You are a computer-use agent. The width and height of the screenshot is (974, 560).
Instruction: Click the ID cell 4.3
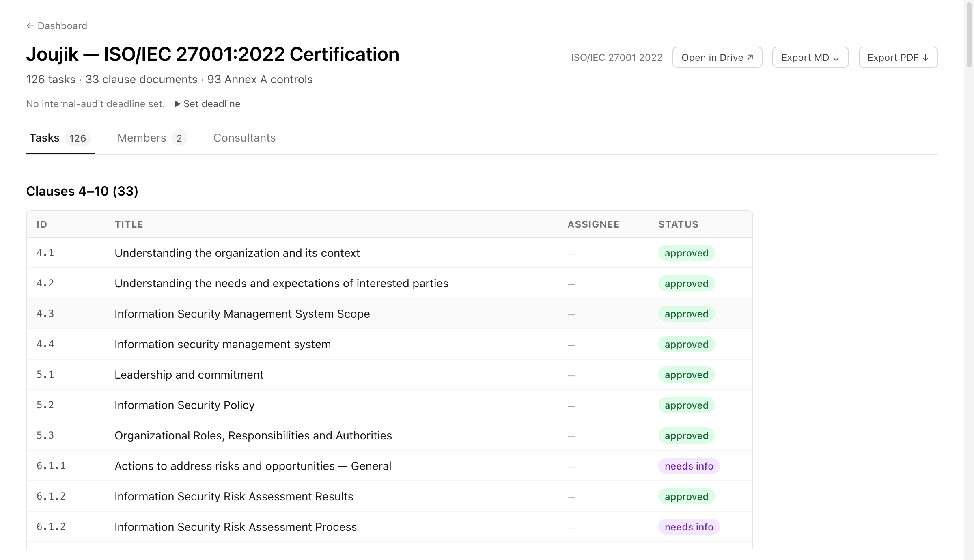pos(45,314)
